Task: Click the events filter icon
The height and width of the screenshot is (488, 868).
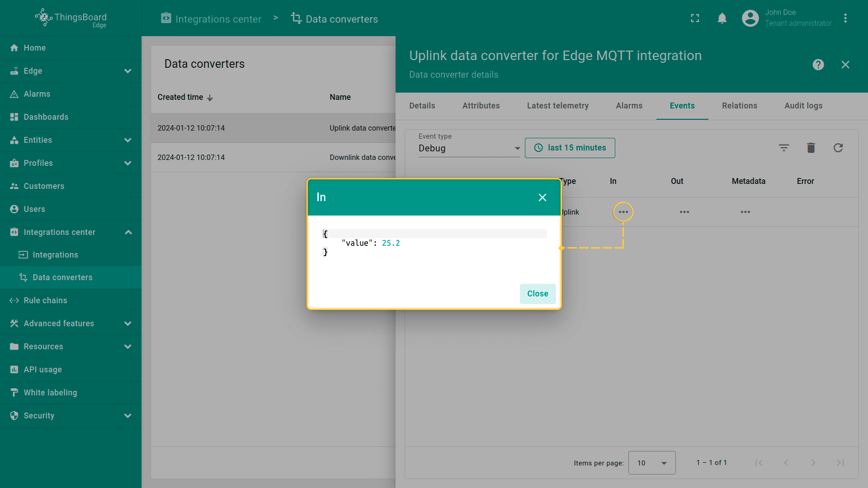Action: [783, 148]
